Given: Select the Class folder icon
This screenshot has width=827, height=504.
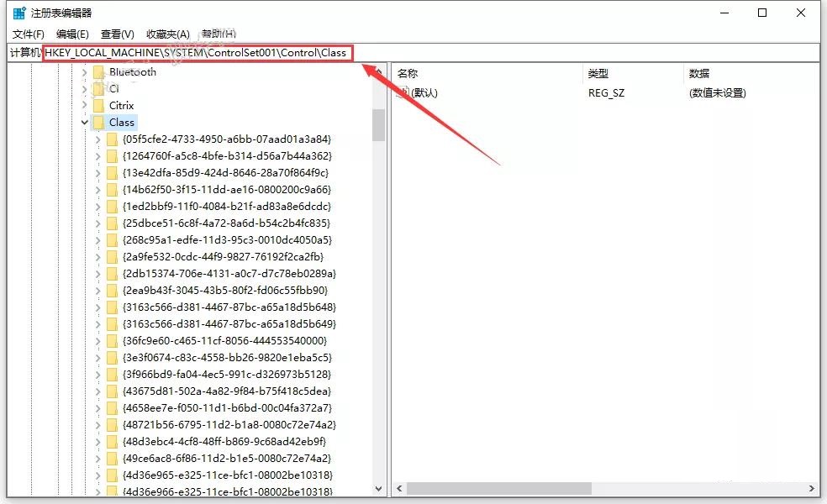Looking at the screenshot, I should coord(98,123).
